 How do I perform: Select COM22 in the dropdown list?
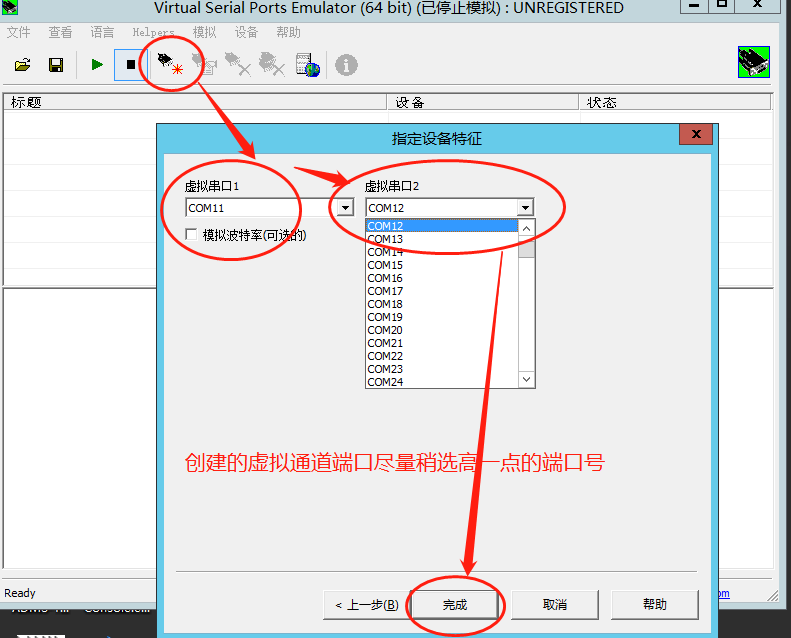442,356
